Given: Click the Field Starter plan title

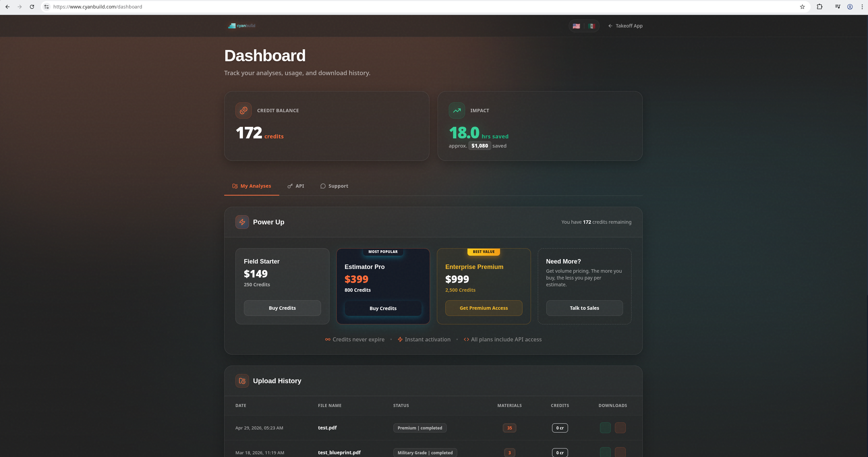Looking at the screenshot, I should coord(262,261).
